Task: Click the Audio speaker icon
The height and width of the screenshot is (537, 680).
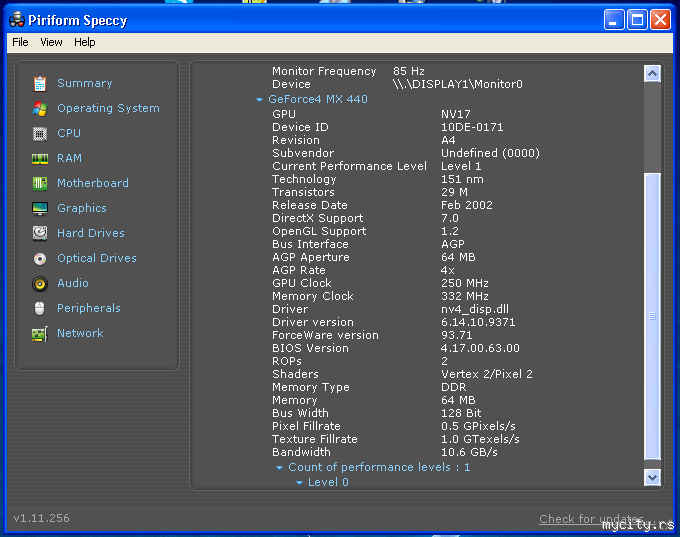Action: coord(39,284)
